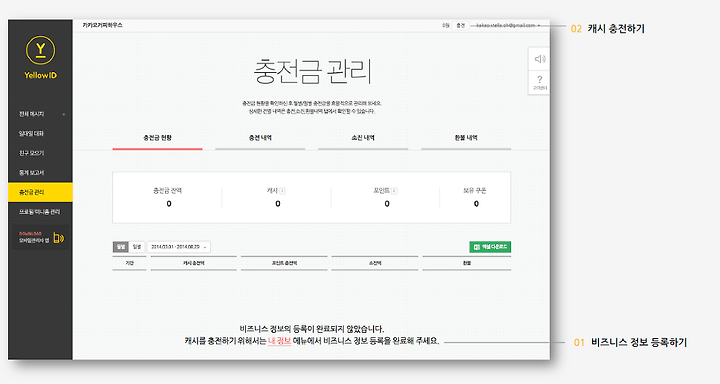Click the info icon next to 포인트
720x384 pixels.
point(394,191)
